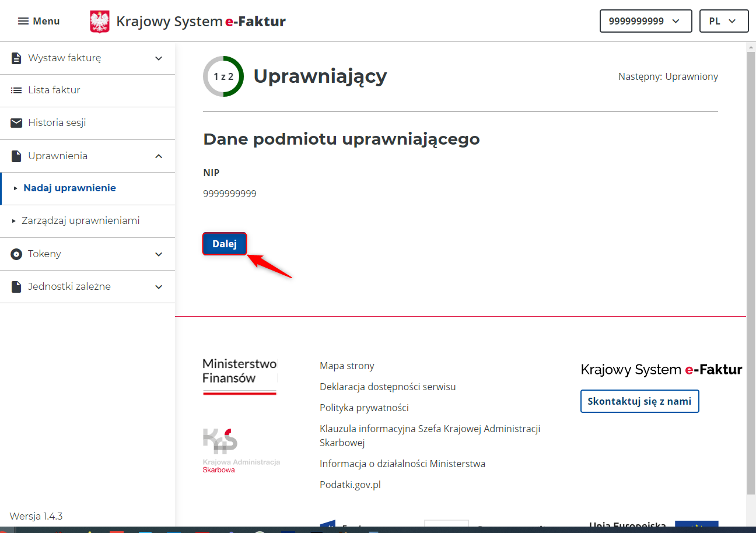Expand the Tokeny chevron

coord(159,254)
